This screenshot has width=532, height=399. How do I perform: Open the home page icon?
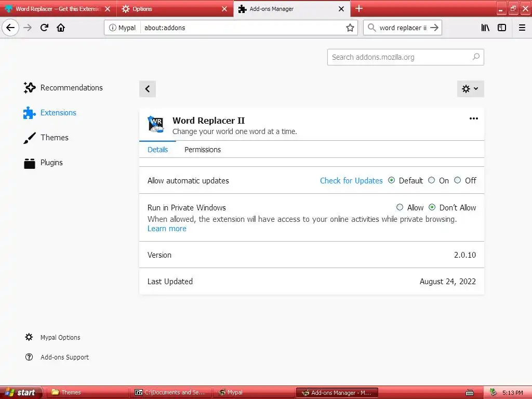coord(61,28)
